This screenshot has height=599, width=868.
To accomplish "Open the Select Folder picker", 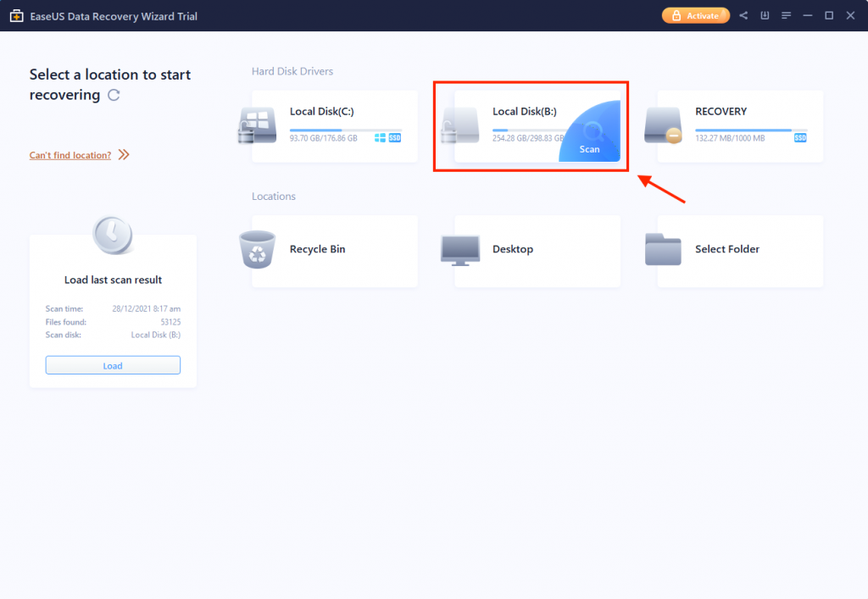I will click(740, 250).
